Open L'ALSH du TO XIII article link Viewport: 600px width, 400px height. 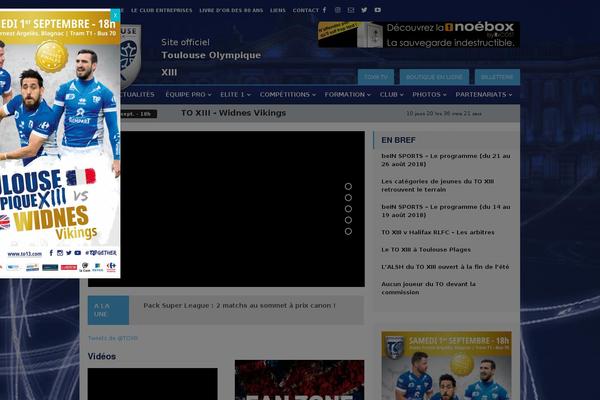[445, 267]
